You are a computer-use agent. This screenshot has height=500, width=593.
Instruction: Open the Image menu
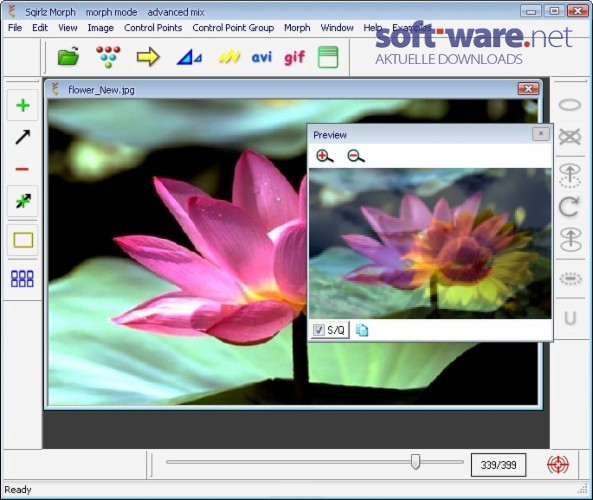(101, 28)
